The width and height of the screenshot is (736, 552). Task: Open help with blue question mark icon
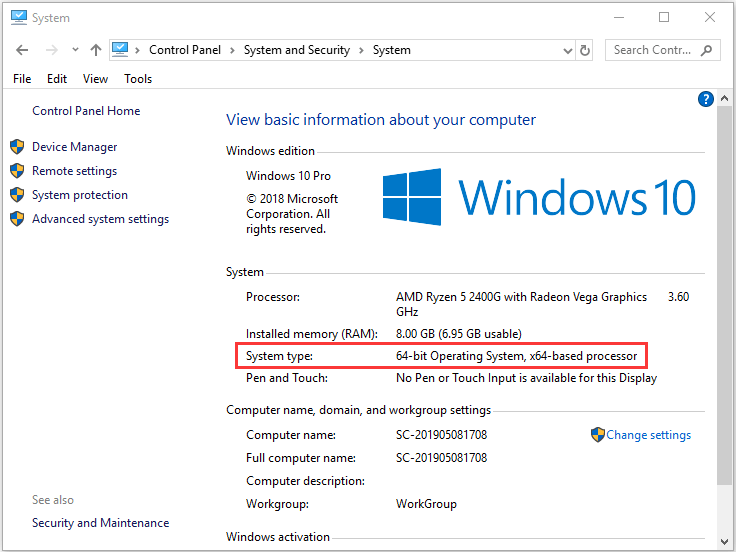click(x=706, y=99)
